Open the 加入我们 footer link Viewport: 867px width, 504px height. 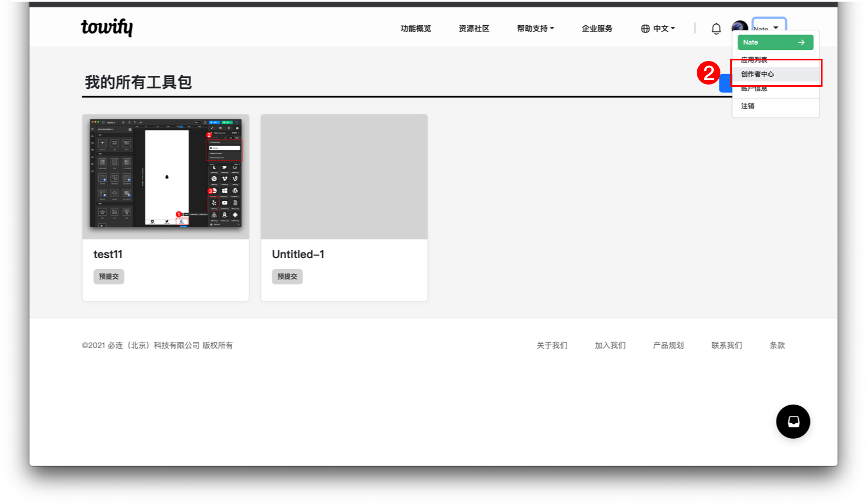[x=610, y=345]
